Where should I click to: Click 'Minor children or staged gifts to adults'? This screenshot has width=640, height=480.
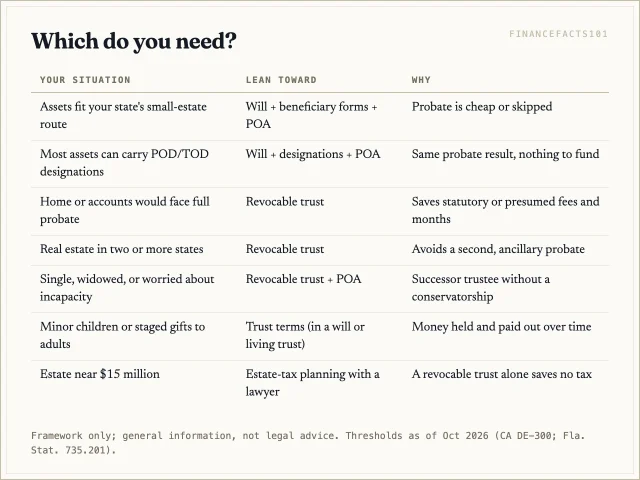(x=122, y=335)
